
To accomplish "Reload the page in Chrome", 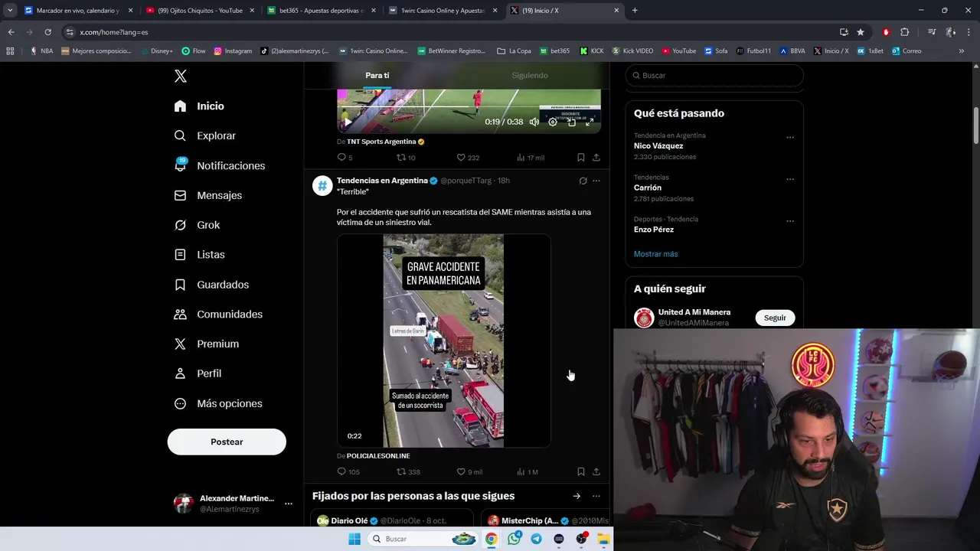I will point(47,32).
